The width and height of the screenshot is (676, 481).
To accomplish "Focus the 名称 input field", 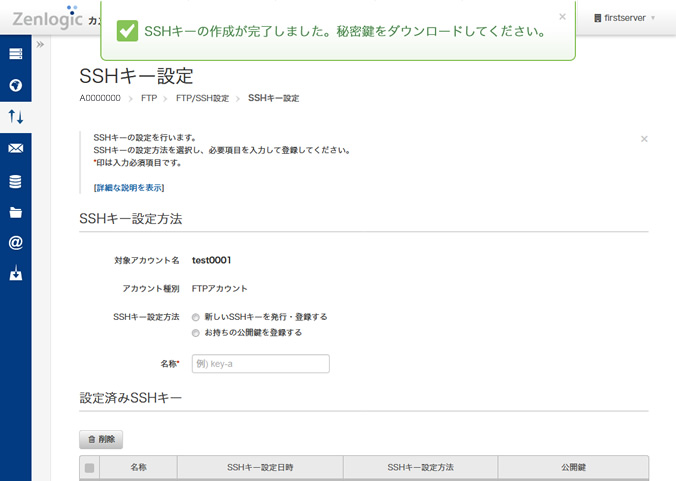I will tap(261, 364).
